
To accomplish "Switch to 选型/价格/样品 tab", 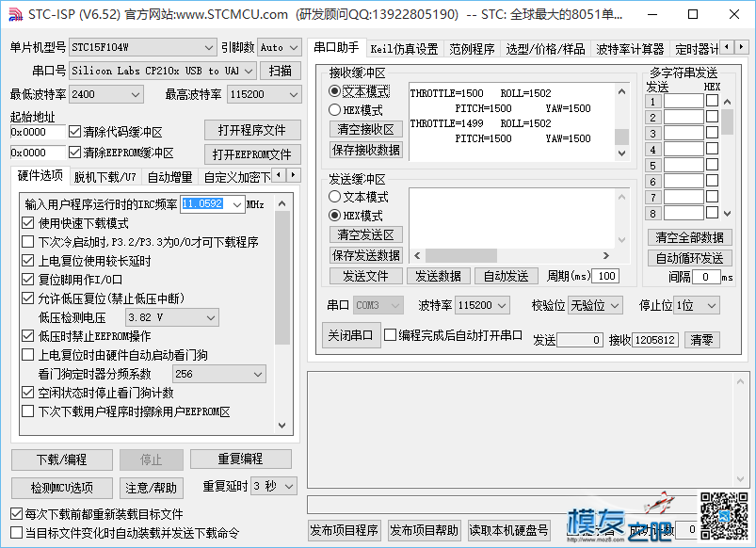I will (x=545, y=49).
